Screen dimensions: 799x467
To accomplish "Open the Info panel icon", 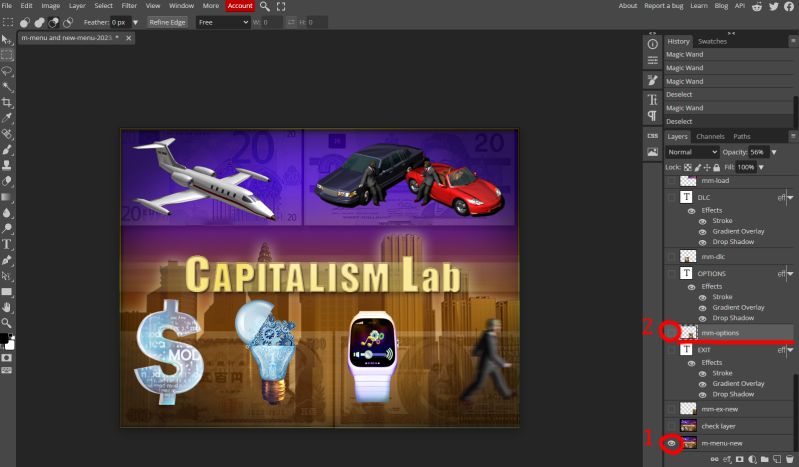I will click(652, 44).
